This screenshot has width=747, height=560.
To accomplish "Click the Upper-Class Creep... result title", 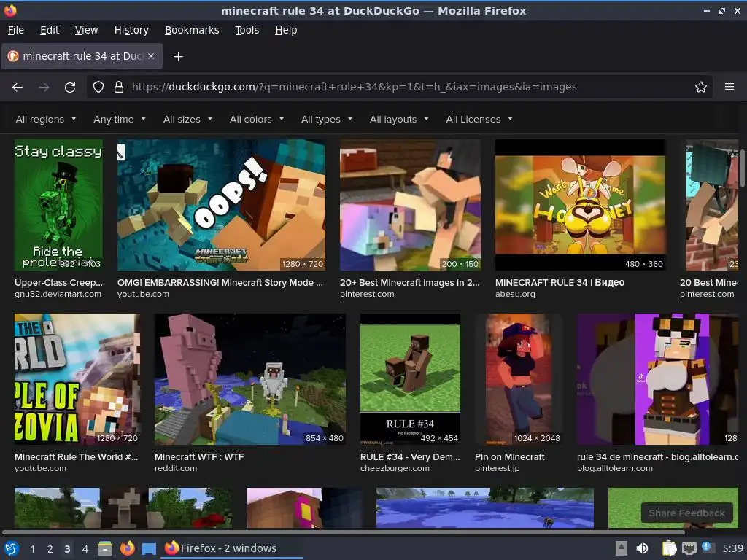I will click(58, 282).
